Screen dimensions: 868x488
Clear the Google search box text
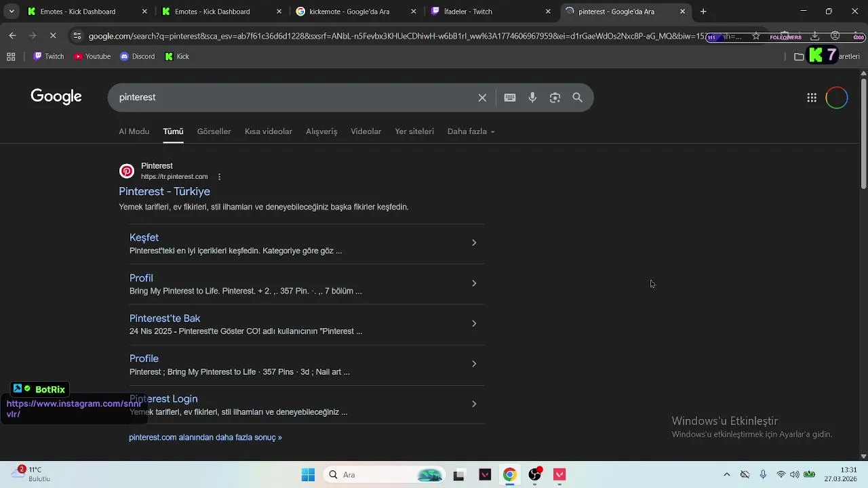482,98
